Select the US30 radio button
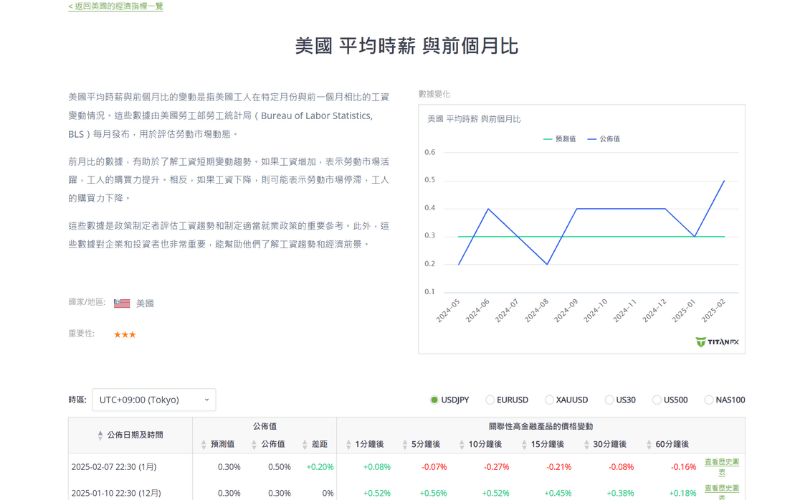This screenshot has width=800, height=500. click(x=609, y=400)
